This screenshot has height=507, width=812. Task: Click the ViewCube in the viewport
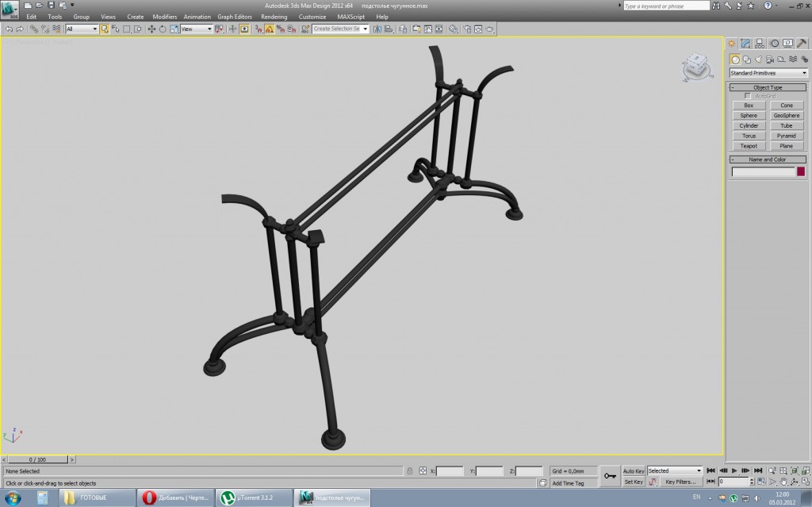(x=695, y=67)
